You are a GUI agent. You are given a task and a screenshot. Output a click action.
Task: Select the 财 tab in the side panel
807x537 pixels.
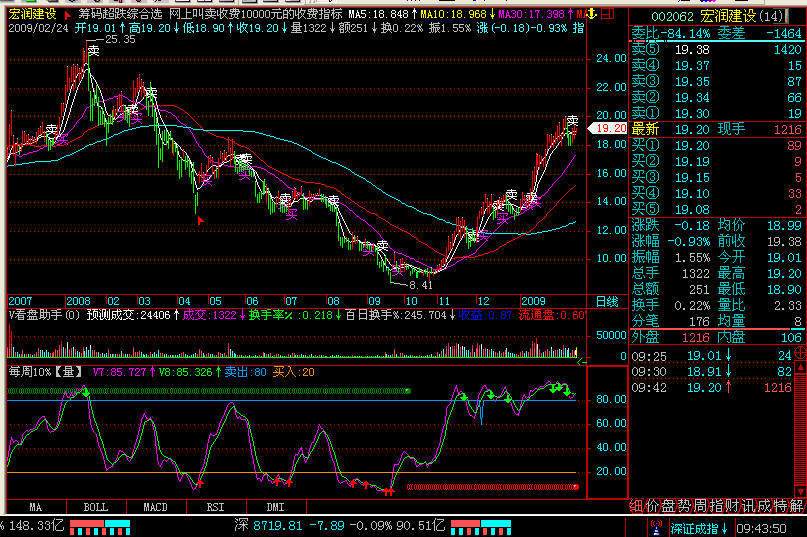tap(732, 506)
